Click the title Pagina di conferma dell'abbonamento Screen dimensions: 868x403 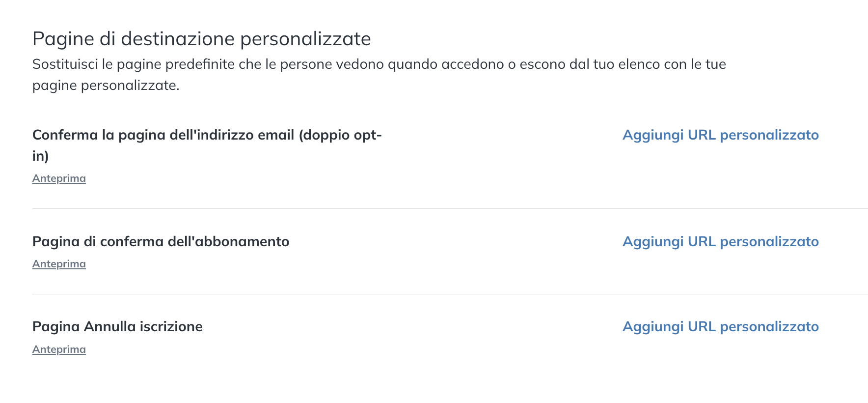coord(161,242)
